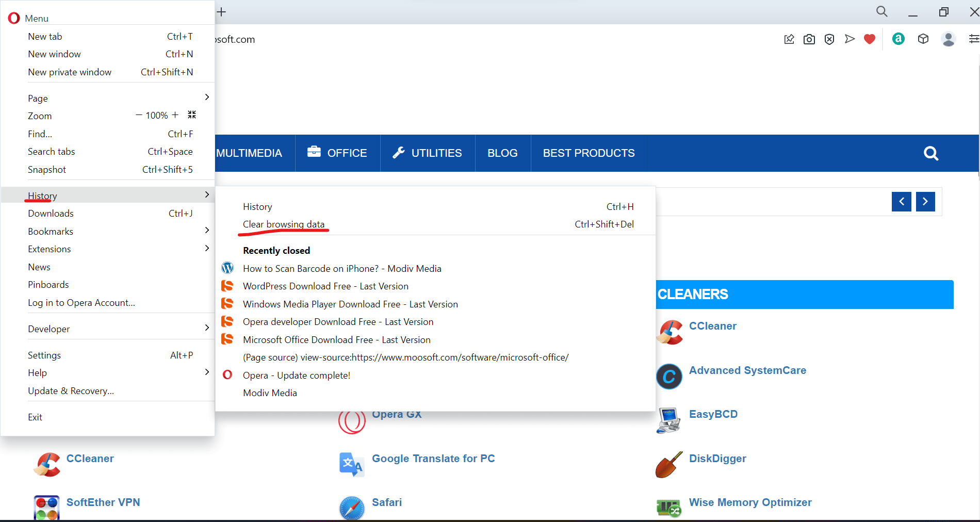The image size is (980, 522).
Task: Expand the Developer submenu
Action: 207,328
